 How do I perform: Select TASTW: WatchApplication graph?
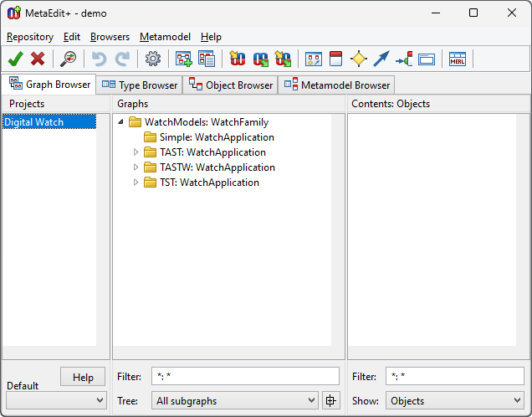point(217,167)
